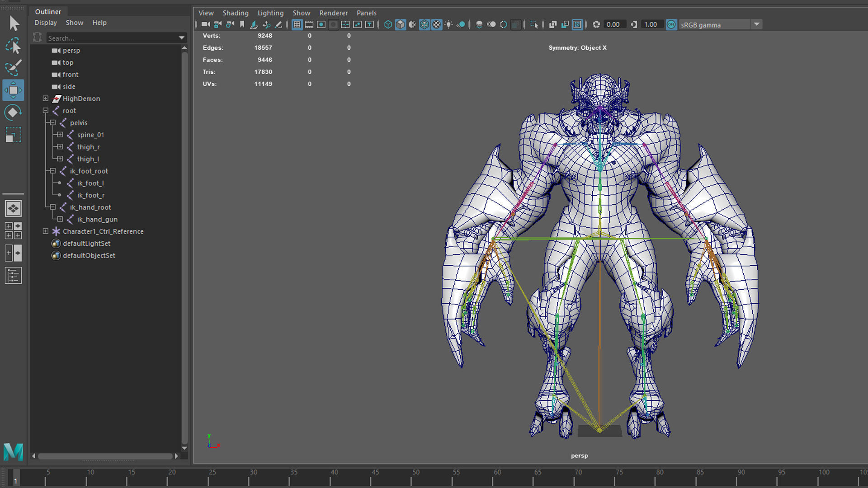
Task: Toggle Wireframe on shaded
Action: tap(424, 24)
